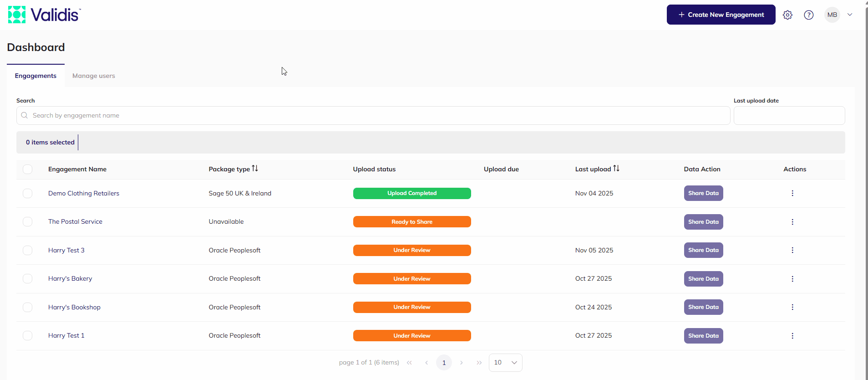Click Engagement Name column header

77,169
